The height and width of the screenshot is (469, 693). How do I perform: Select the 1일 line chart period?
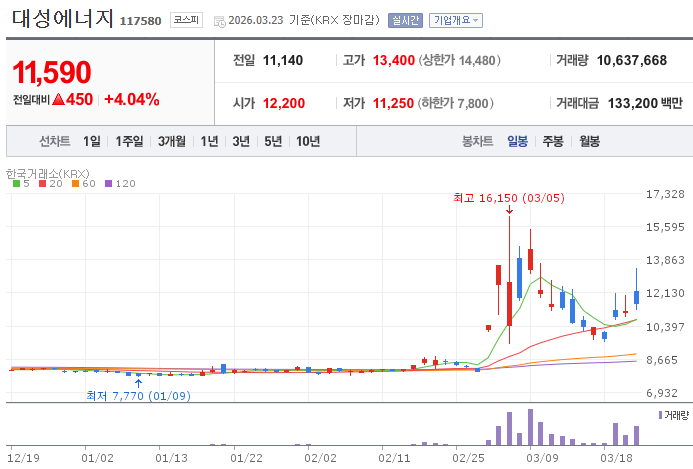pos(91,141)
